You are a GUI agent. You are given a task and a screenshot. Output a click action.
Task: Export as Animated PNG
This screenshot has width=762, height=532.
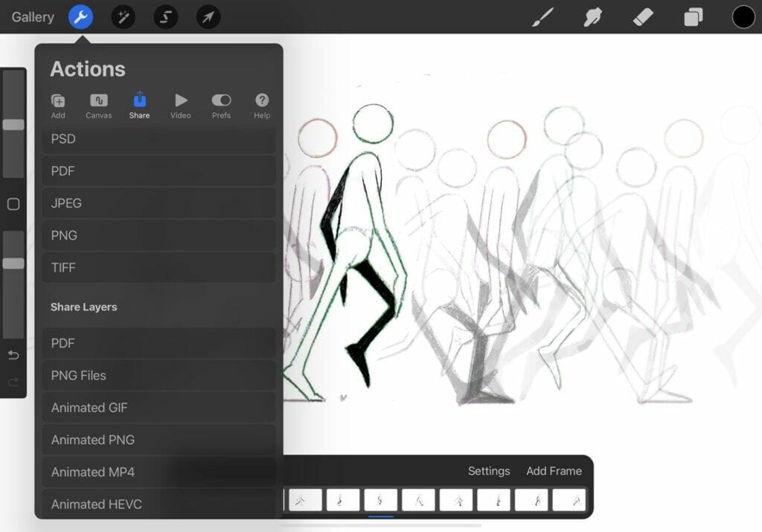[159, 440]
